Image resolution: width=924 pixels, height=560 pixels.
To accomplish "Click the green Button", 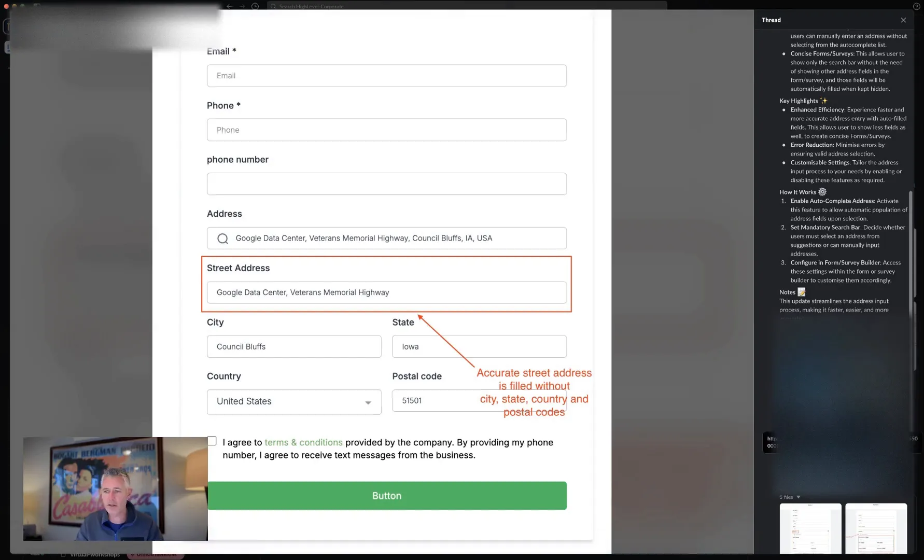I will click(x=387, y=496).
